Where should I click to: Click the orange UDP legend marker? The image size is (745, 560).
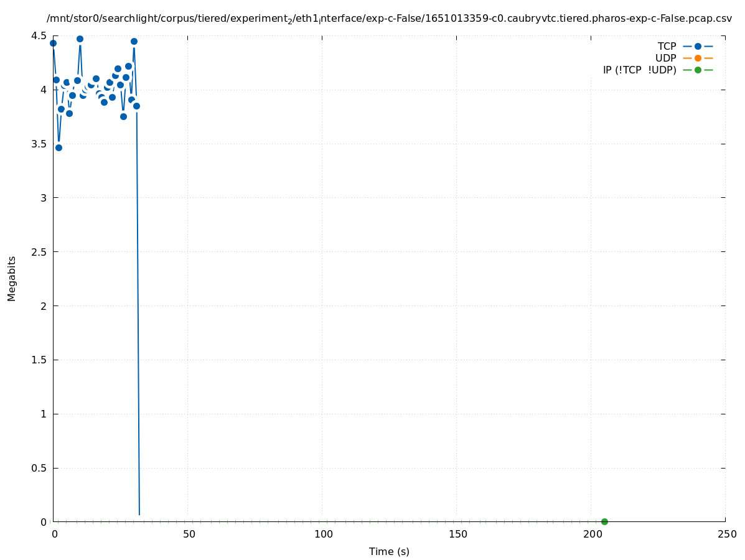tap(698, 58)
